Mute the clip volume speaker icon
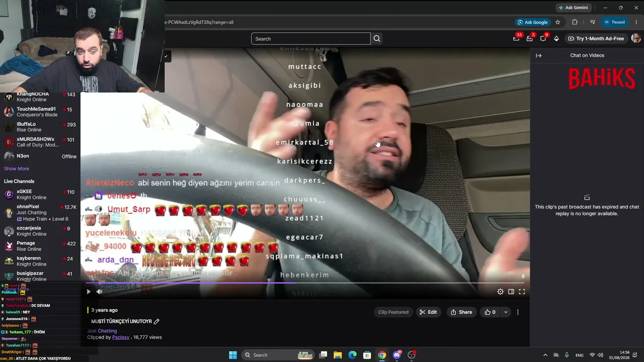644x362 pixels. pos(99,292)
